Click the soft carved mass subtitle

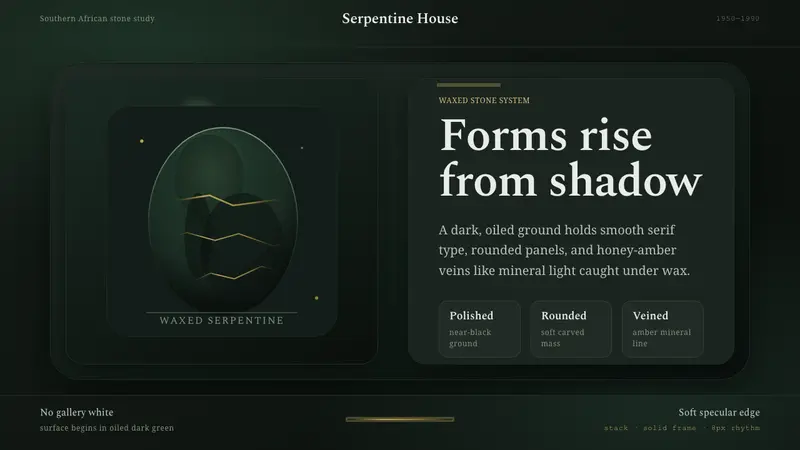pyautogui.click(x=562, y=338)
